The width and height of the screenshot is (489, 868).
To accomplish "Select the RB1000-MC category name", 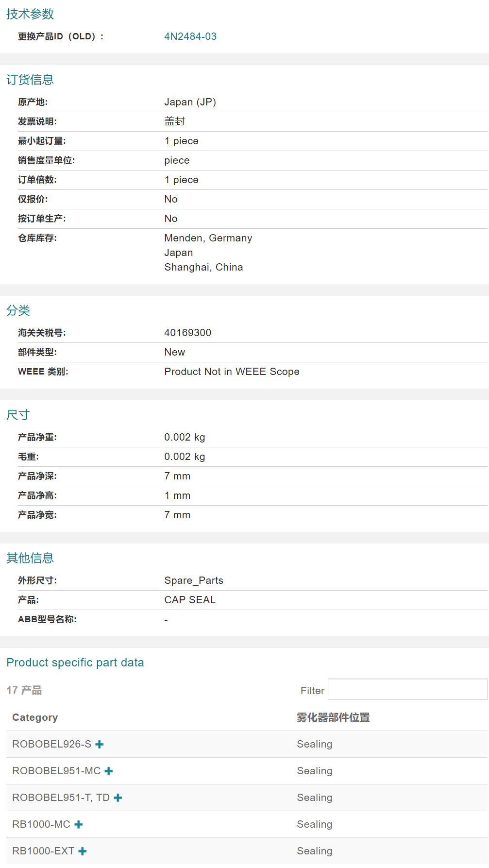I will 41,824.
